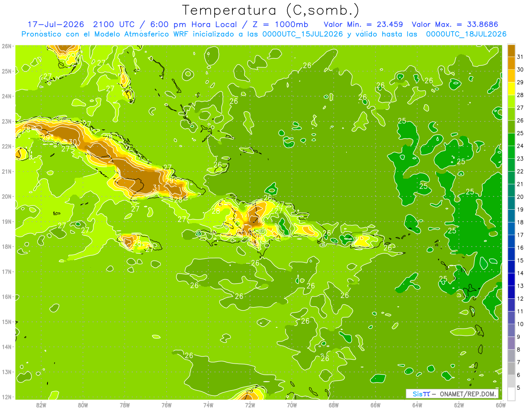Click the "Z = 1000mb" level text
This screenshot has height=411, width=532.
coord(281,24)
